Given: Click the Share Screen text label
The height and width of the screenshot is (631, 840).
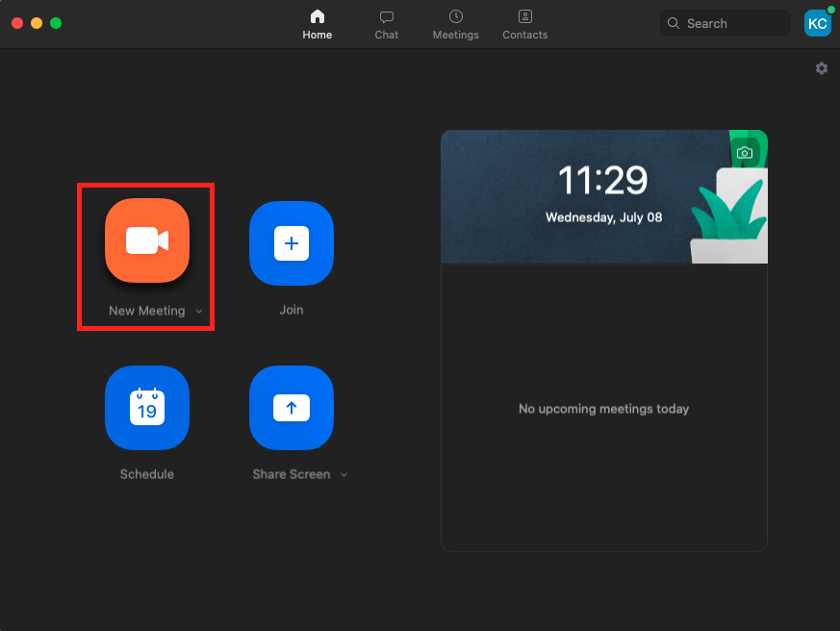Looking at the screenshot, I should (x=292, y=474).
